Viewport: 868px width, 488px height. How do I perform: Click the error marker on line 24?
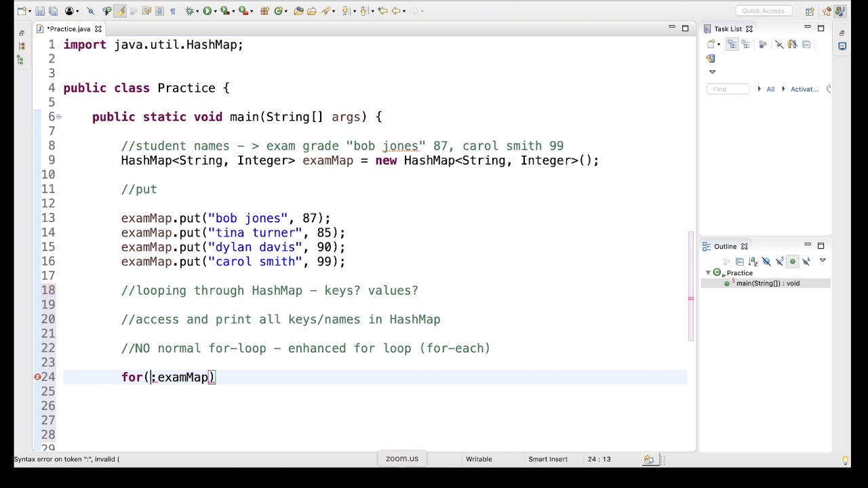(38, 378)
